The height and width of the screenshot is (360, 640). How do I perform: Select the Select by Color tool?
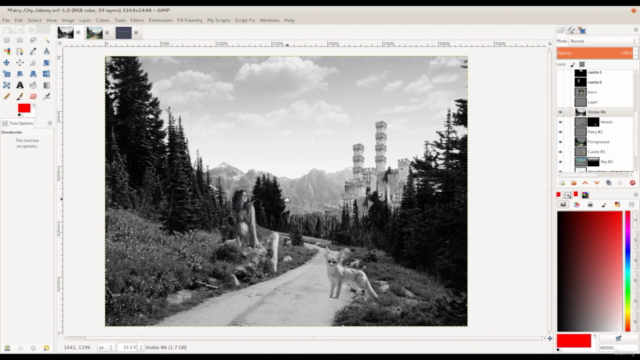click(7, 51)
